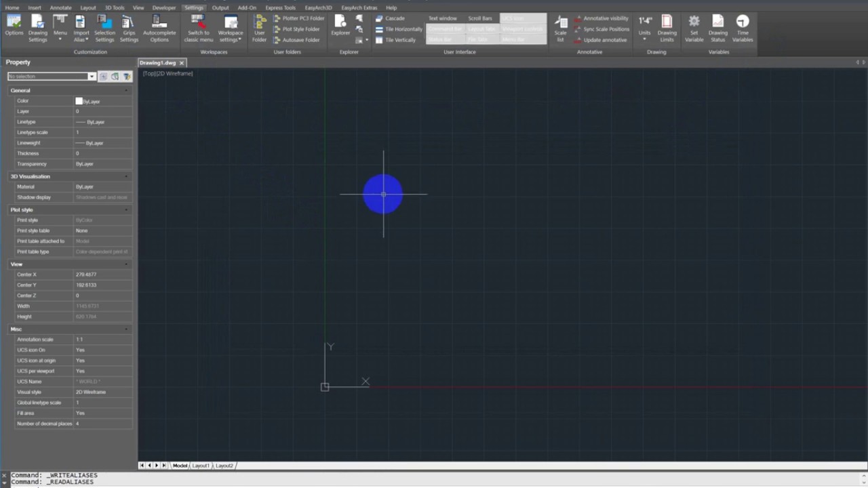Toggle Annotative visibility
Screen dimensions: 868x488
point(601,18)
